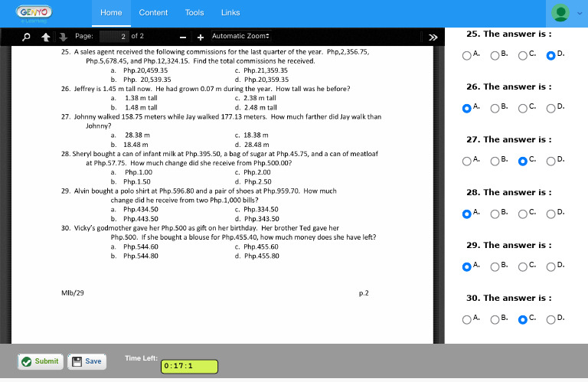The height and width of the screenshot is (382, 588).
Task: Select answer A for question 30
Action: (466, 320)
